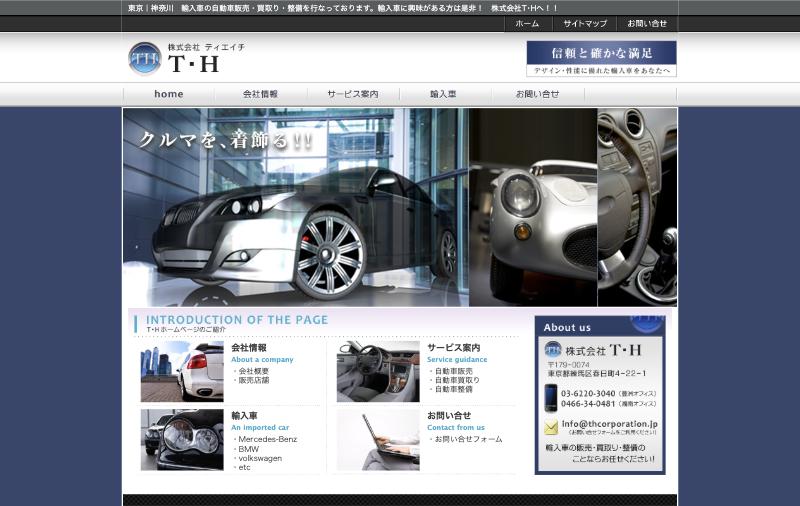The height and width of the screenshot is (506, 800).
Task: Select the お問い合せ navigation tab
Action: (x=537, y=94)
